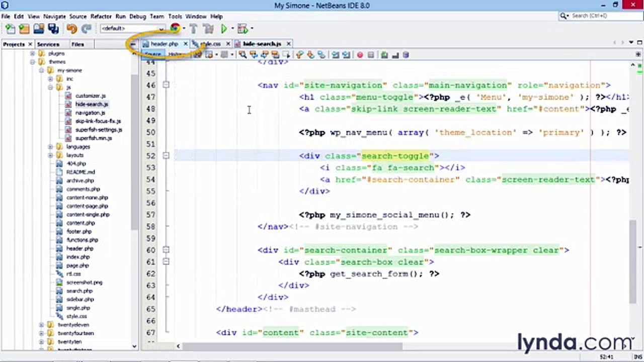
Task: Collapse code fold at line 46
Action: 166,85
